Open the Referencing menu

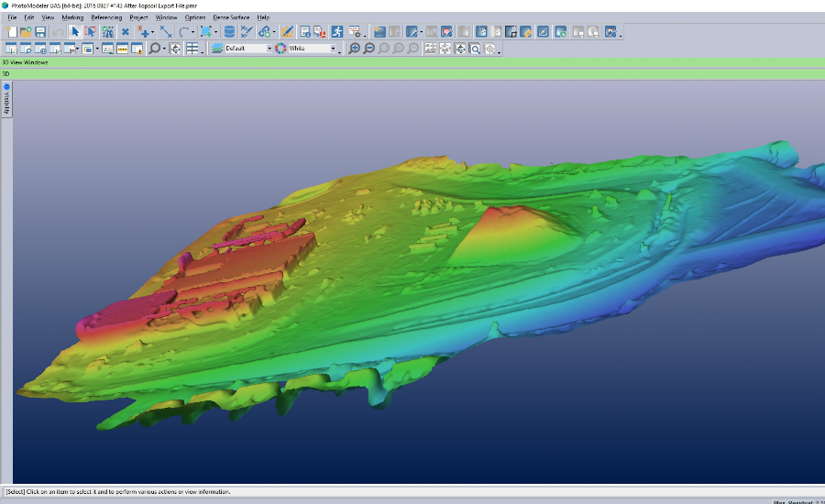(106, 17)
